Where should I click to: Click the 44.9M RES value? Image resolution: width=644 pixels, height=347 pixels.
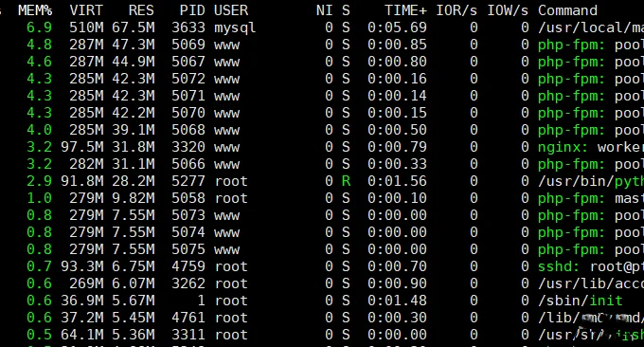pyautogui.click(x=134, y=62)
